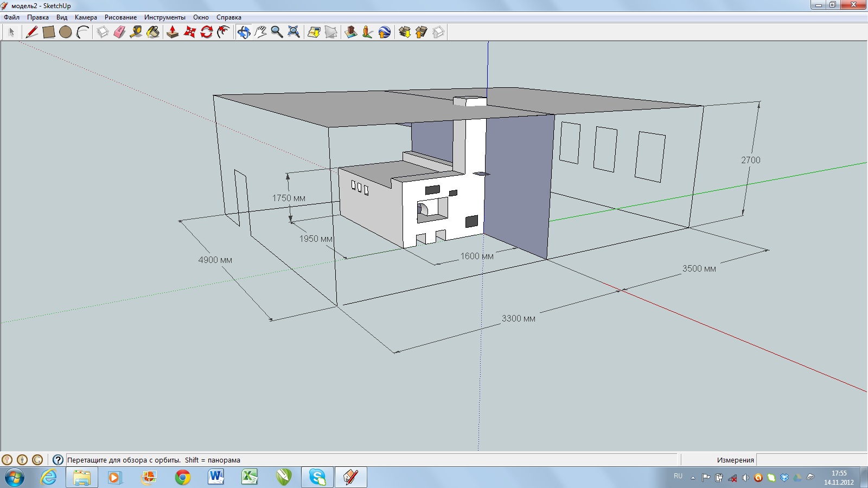Click the 1750 мм dimension label
868x488 pixels.
coord(289,198)
